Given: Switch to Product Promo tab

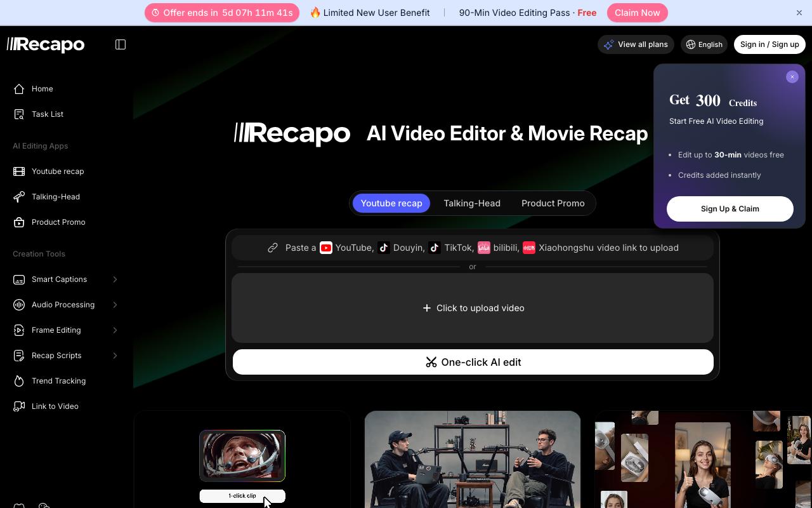Looking at the screenshot, I should pyautogui.click(x=553, y=203).
